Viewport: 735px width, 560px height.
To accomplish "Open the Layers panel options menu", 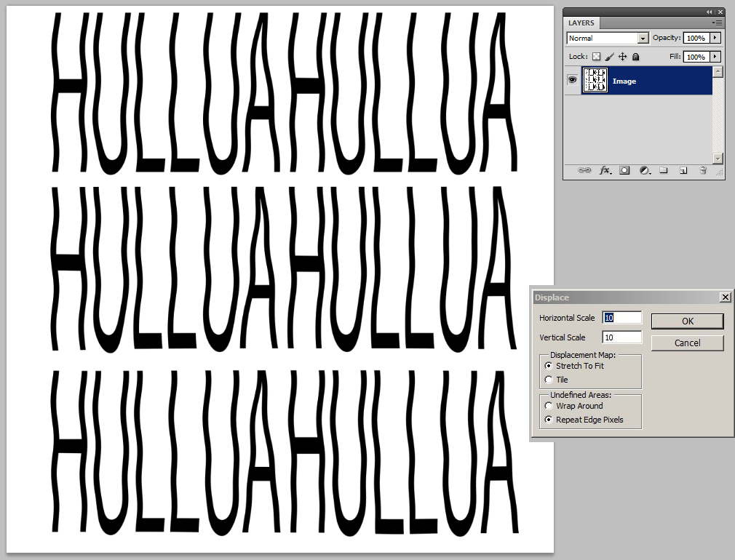I will [718, 23].
